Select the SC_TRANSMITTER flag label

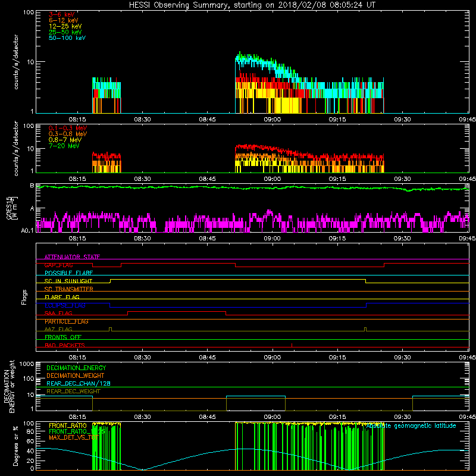[68, 289]
